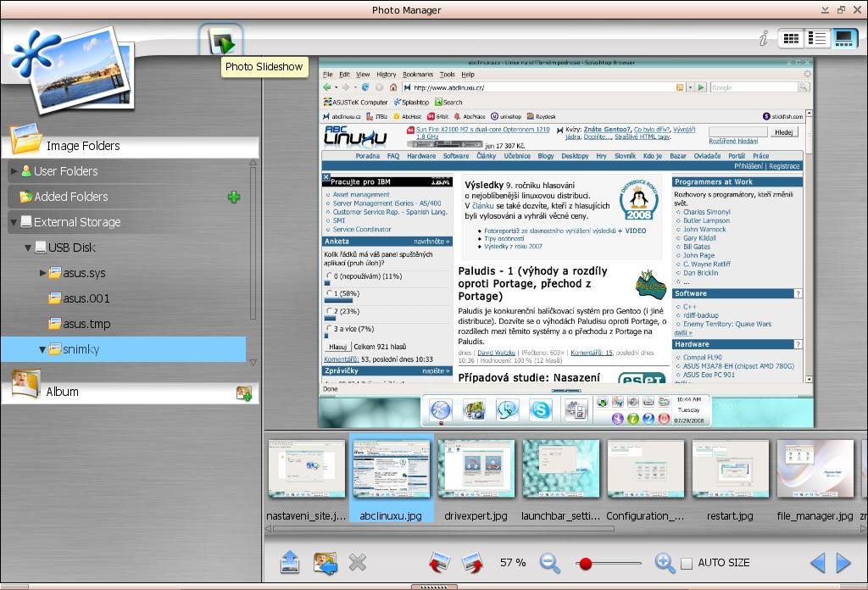Open the nastaveni_site thumbnail
868x590 pixels.
point(306,470)
